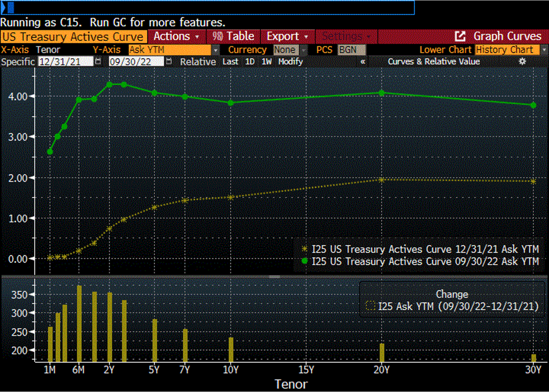Click the Graph Curves button

click(x=507, y=36)
